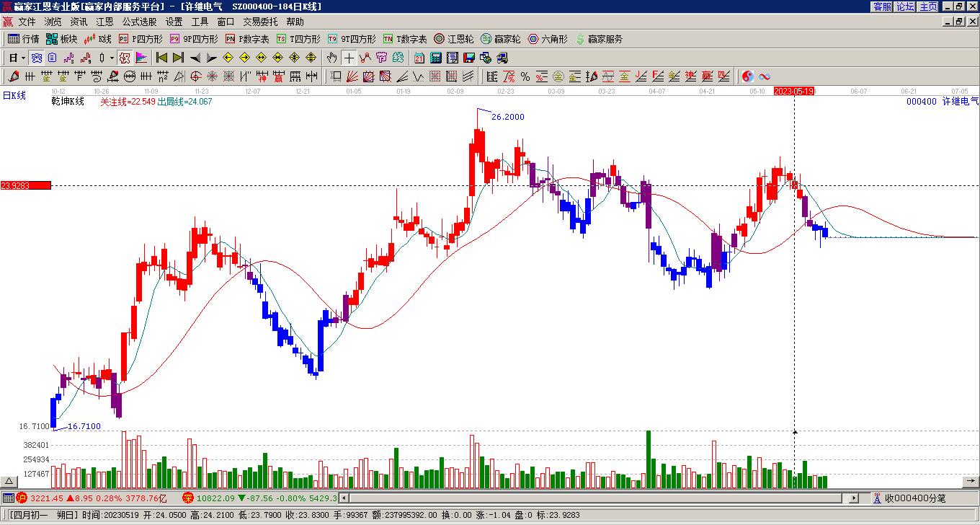Click the horizontal scrollbar left arrow
This screenshot has height=525, width=980.
[344, 498]
